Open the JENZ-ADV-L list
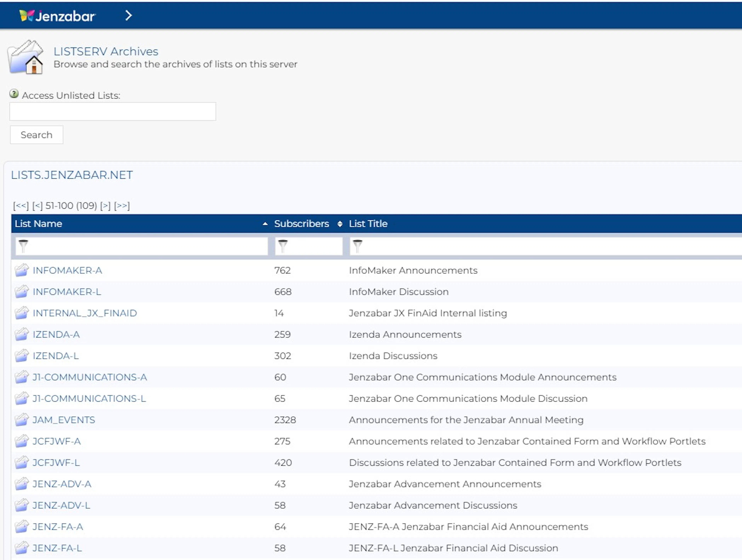This screenshot has height=560, width=742. coord(61,506)
